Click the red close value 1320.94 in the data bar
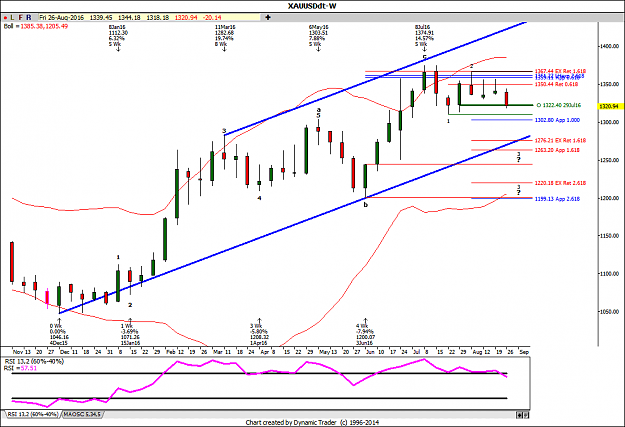The height and width of the screenshot is (427, 625). 186,18
